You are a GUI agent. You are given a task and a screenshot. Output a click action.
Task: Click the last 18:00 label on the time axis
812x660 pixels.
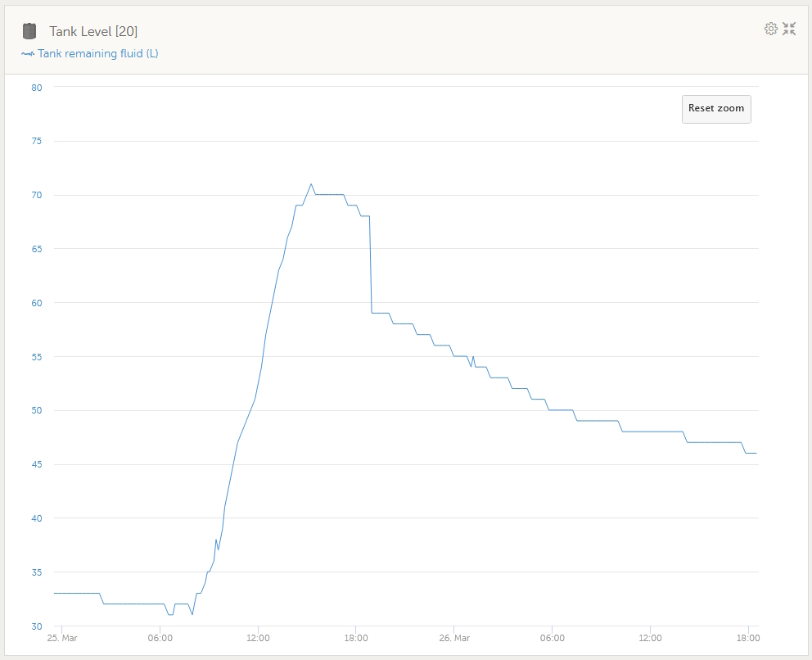(x=748, y=638)
